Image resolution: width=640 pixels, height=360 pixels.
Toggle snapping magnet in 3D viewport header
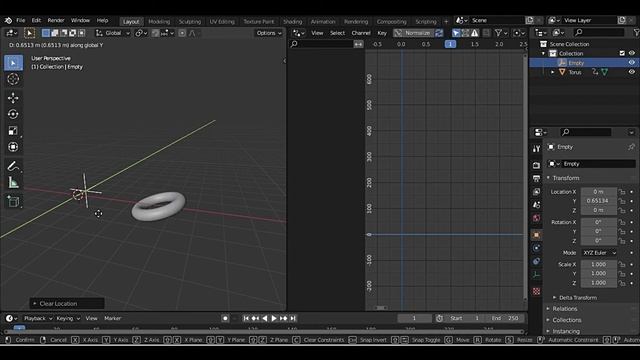click(155, 33)
